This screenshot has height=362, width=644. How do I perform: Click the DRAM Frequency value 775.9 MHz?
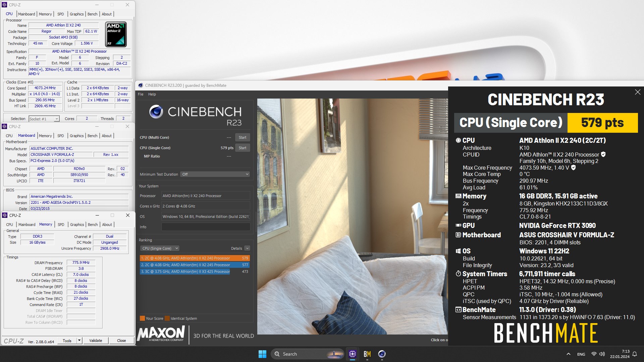point(81,262)
